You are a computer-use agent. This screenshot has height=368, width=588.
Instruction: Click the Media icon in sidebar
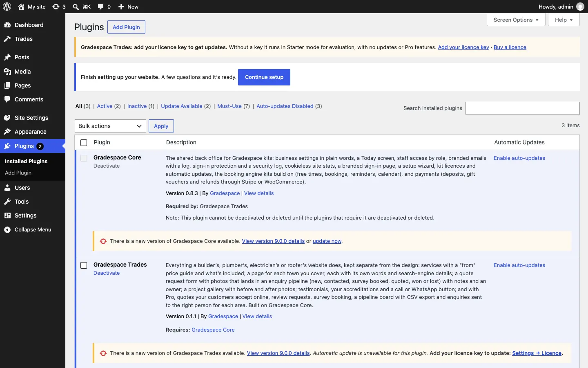coord(7,72)
